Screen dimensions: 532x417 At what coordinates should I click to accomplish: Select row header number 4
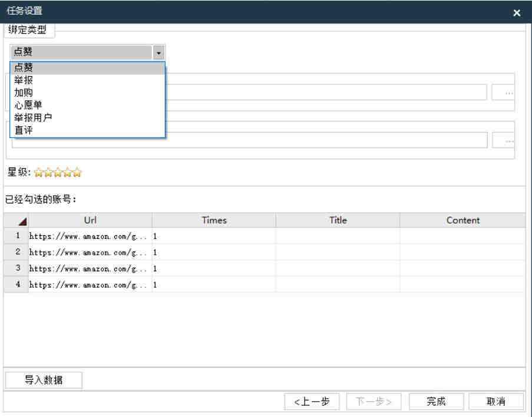click(16, 284)
